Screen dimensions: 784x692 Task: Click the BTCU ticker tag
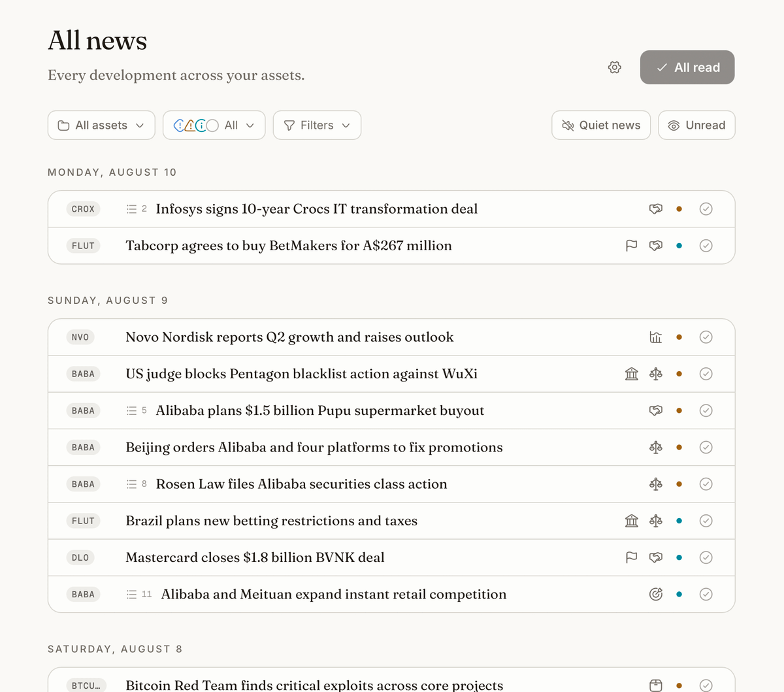point(86,685)
